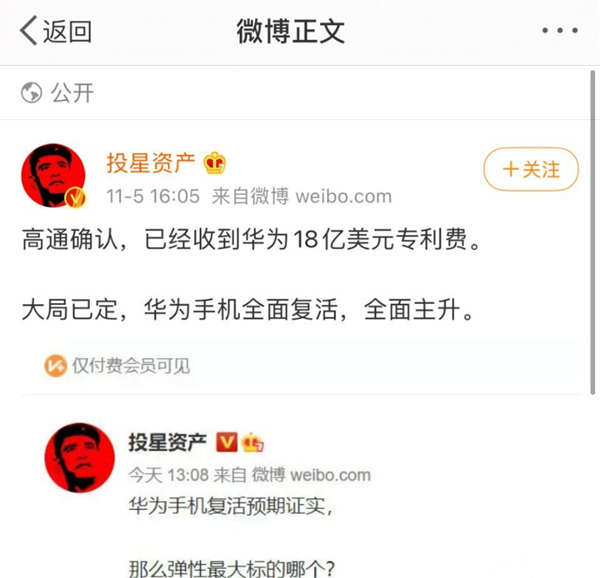Tap the yellow V verification badge on avatar
The image size is (600, 578).
tap(75, 197)
